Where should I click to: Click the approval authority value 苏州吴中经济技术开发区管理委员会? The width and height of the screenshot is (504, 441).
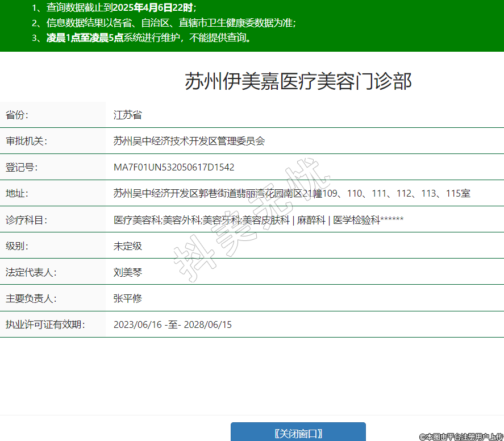click(x=189, y=141)
